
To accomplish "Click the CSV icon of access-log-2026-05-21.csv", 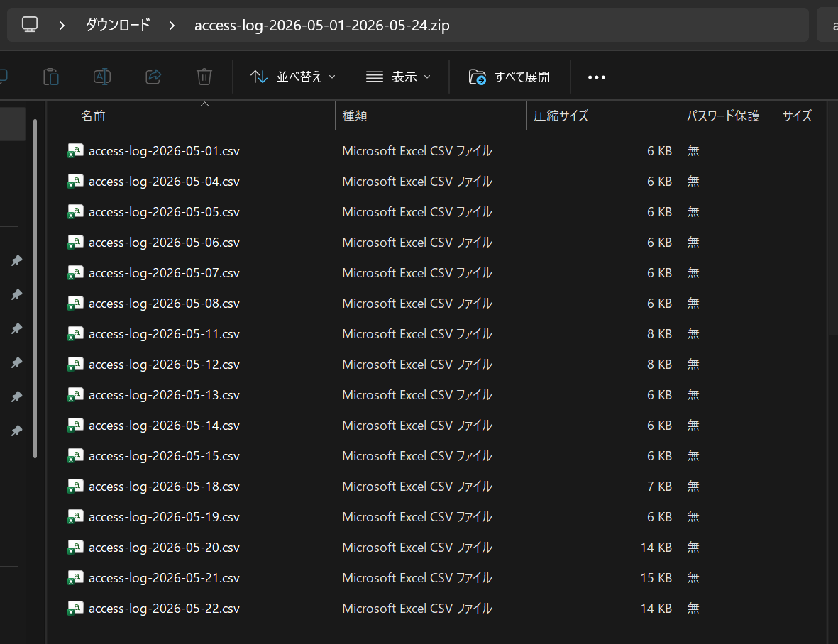I will 75,577.
